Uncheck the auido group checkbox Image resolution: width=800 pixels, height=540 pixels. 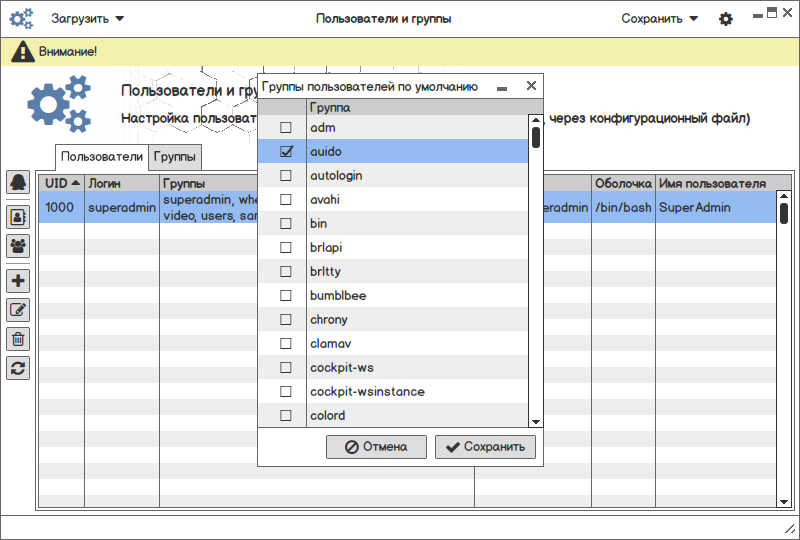[x=286, y=152]
